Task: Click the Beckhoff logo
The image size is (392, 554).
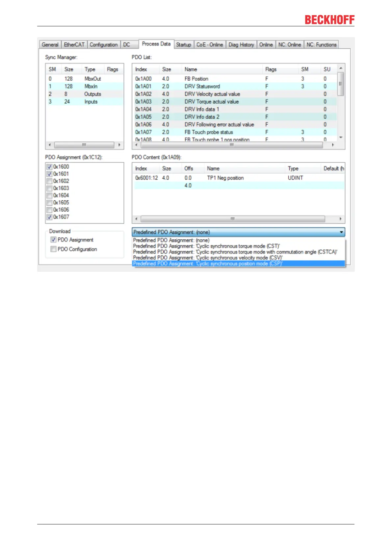Action: (329, 20)
